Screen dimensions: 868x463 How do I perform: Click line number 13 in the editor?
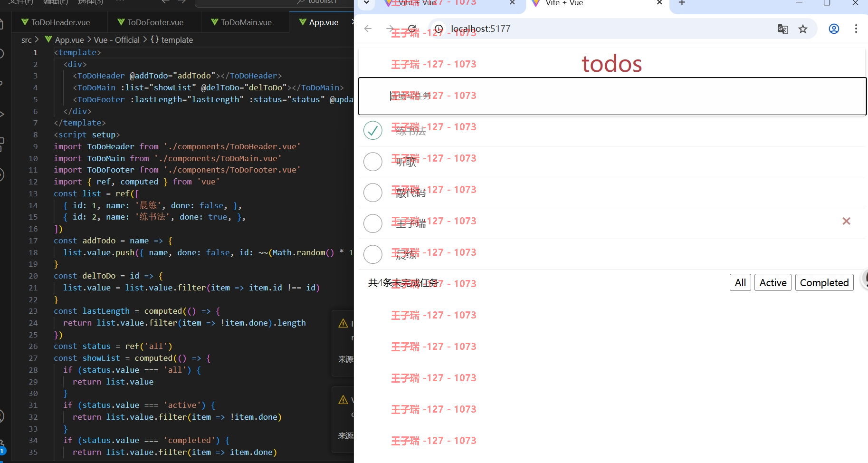(x=33, y=193)
